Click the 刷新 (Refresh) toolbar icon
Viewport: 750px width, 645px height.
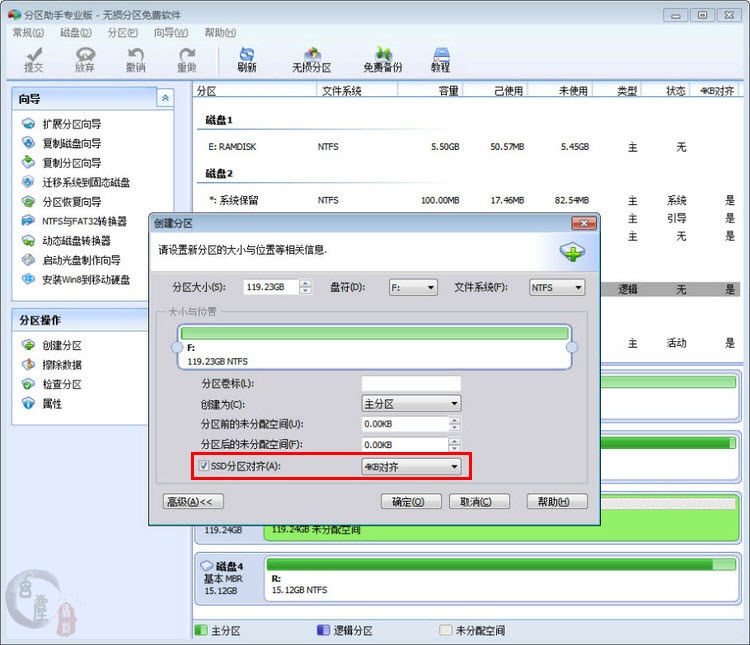click(x=246, y=59)
